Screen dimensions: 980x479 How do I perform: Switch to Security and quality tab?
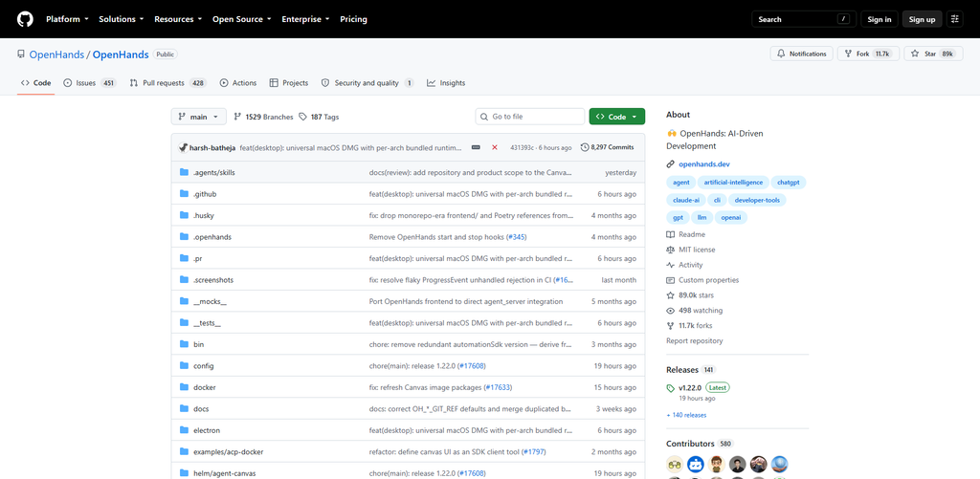tap(367, 83)
